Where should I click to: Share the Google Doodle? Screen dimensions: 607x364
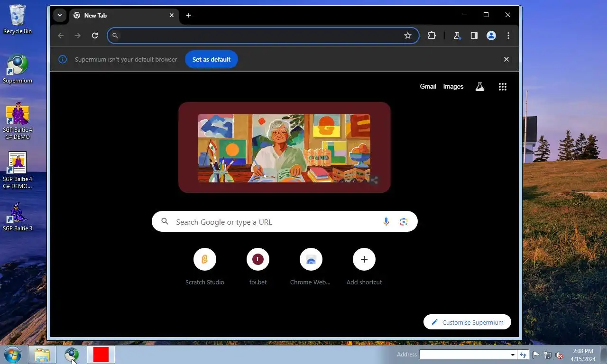coord(374,180)
